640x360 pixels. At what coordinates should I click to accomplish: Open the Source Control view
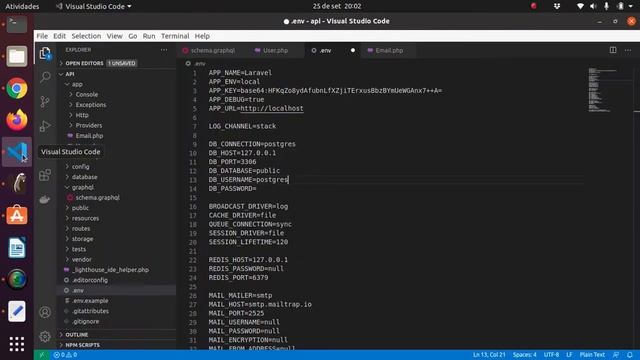45,101
